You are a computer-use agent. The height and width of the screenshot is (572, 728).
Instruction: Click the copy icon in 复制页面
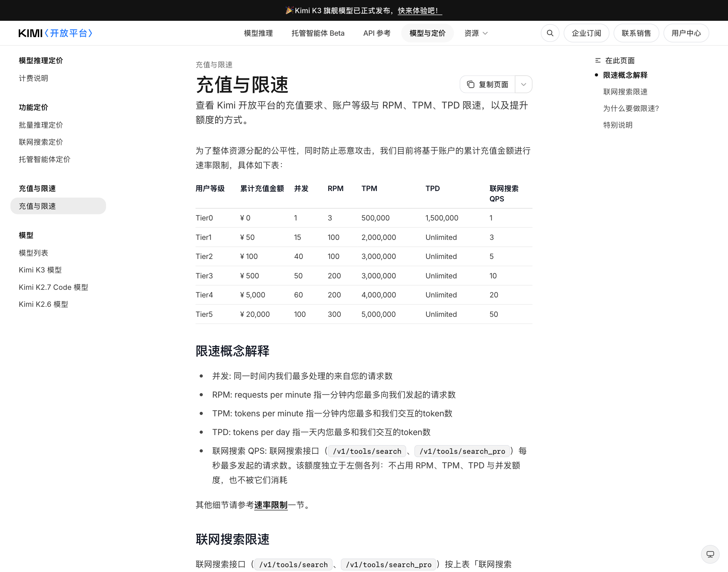tap(470, 84)
